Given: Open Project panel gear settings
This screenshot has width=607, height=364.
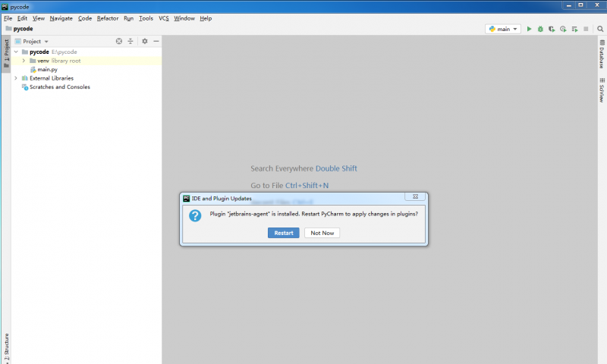Looking at the screenshot, I should pyautogui.click(x=145, y=42).
